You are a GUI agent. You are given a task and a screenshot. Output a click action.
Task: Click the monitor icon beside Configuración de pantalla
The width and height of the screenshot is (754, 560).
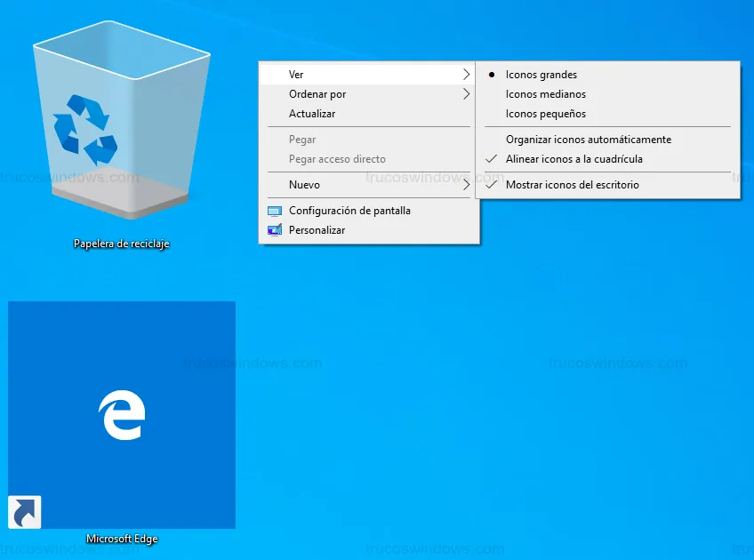click(274, 212)
